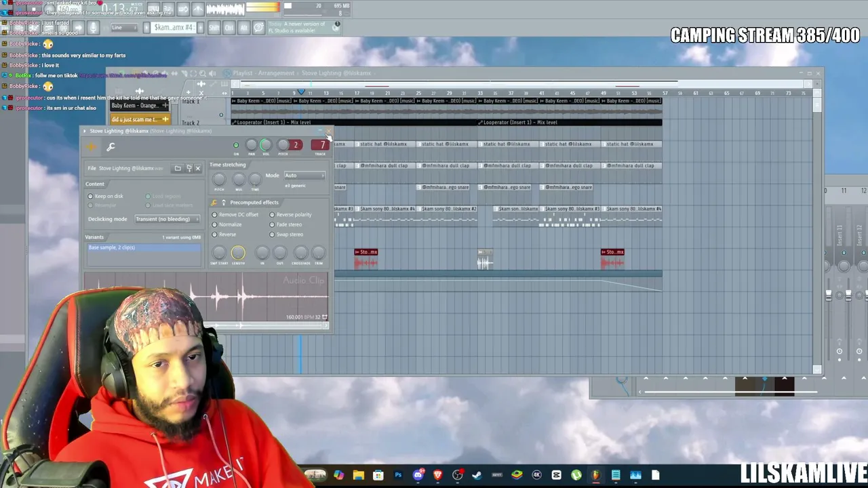Open CapCut from the taskbar

click(x=557, y=475)
